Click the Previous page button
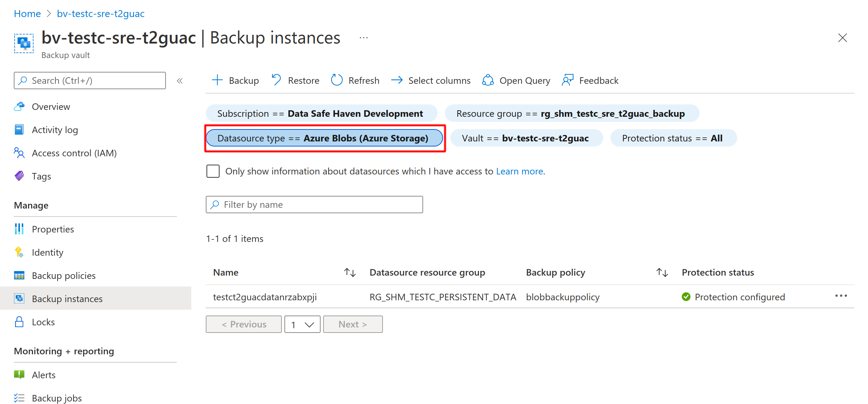Screen dimensions: 868x404 coord(244,324)
